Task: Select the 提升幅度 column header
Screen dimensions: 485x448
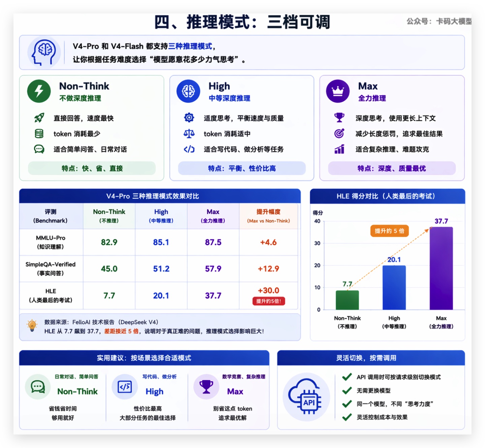Action: 268,216
